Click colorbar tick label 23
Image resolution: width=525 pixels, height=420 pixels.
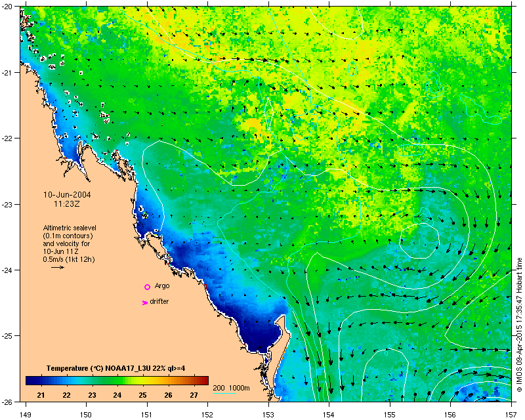pyautogui.click(x=92, y=395)
